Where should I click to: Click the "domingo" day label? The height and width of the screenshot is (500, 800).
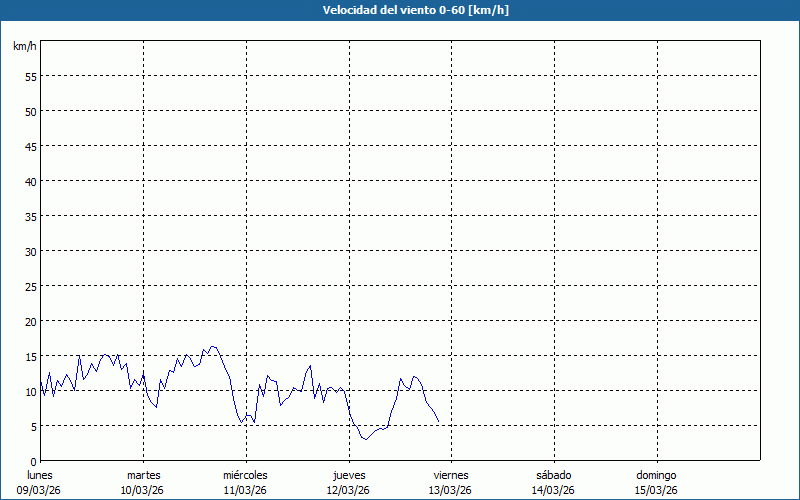[655, 475]
